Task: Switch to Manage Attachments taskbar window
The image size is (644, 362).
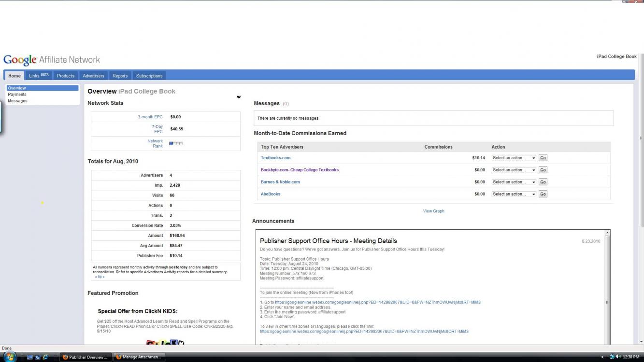Action: coord(138,357)
